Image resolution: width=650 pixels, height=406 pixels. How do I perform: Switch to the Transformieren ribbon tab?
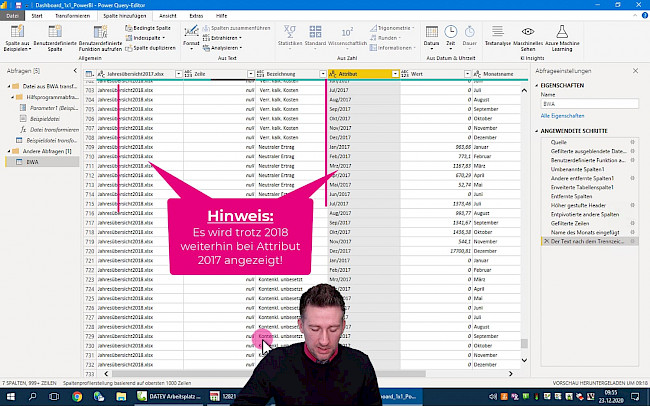(x=71, y=17)
